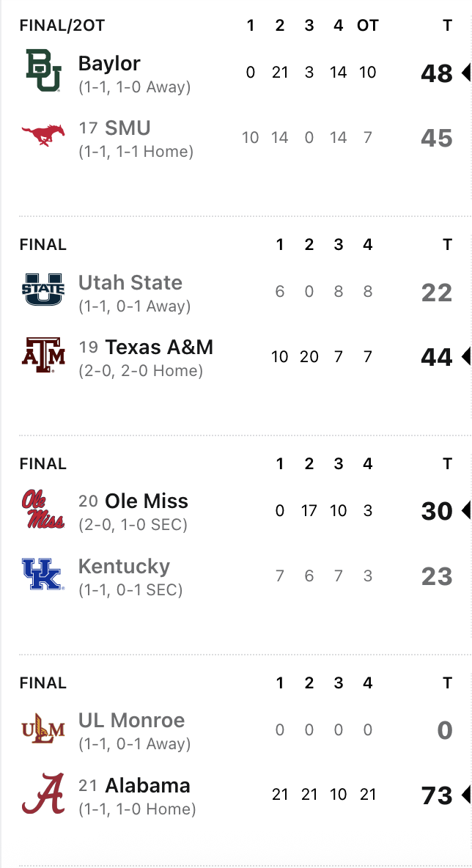The image size is (472, 868).
Task: Go to the Utah State team page
Action: point(130,282)
